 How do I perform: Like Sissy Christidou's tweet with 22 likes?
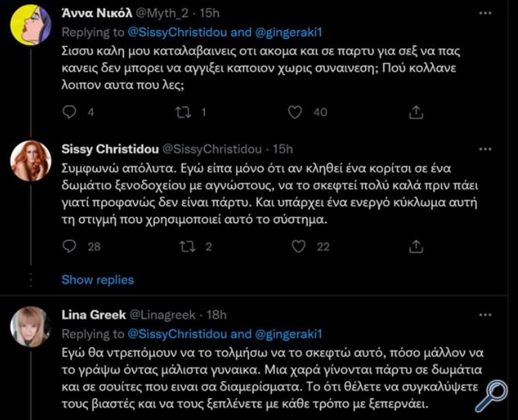coord(299,246)
